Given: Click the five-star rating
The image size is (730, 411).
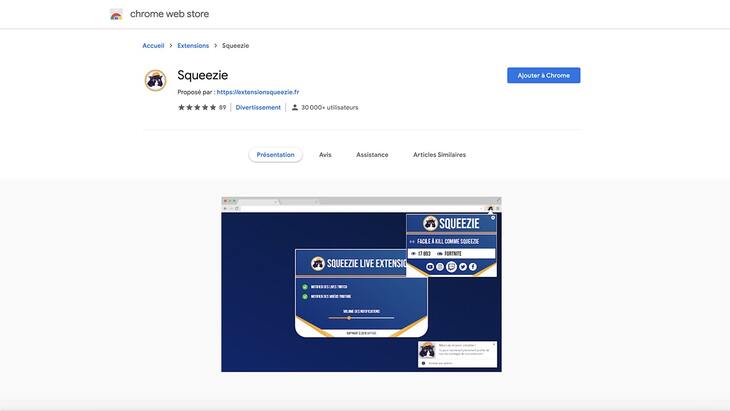Looking at the screenshot, I should [197, 108].
